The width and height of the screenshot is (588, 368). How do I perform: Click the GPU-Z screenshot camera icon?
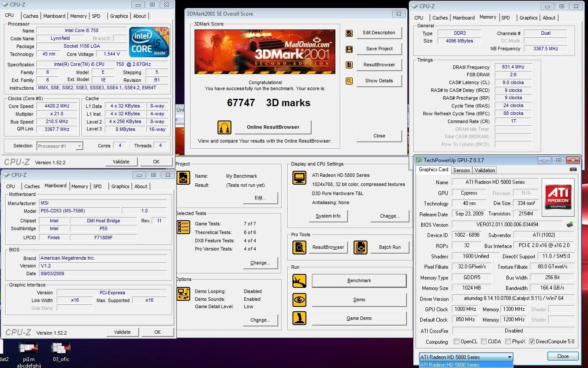point(573,169)
